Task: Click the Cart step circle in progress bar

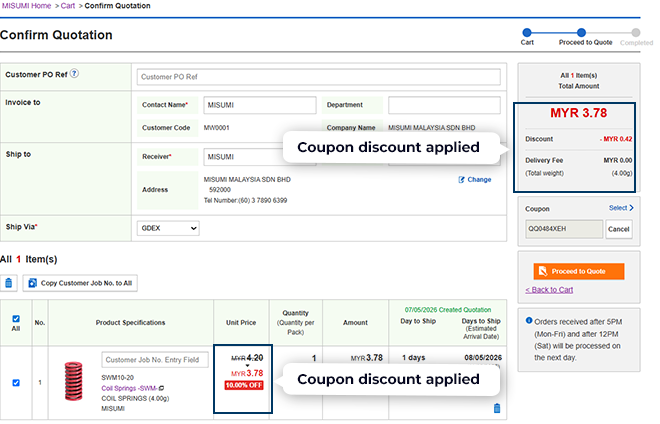Action: [x=527, y=32]
